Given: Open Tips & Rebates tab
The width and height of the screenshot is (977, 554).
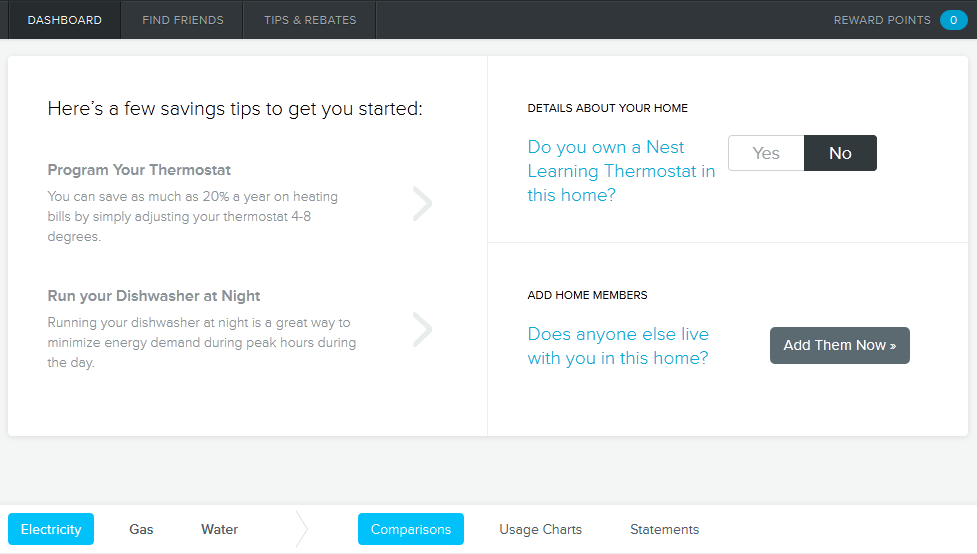Looking at the screenshot, I should click(x=310, y=20).
